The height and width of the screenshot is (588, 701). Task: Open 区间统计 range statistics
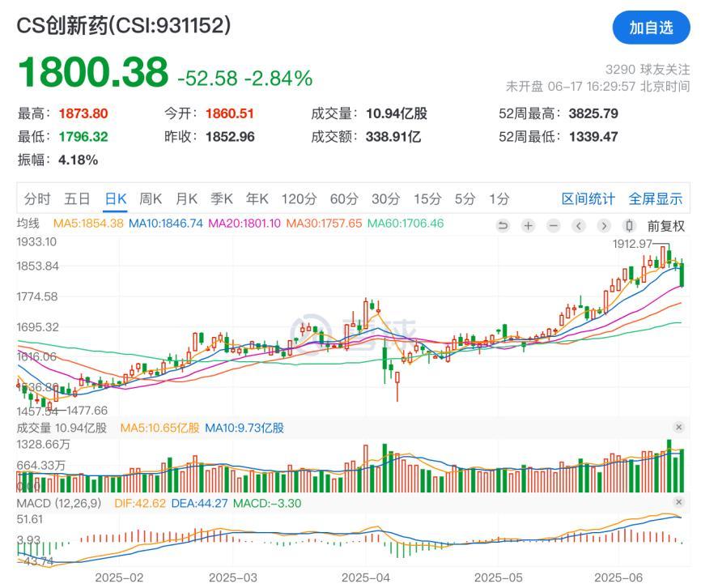click(x=588, y=198)
